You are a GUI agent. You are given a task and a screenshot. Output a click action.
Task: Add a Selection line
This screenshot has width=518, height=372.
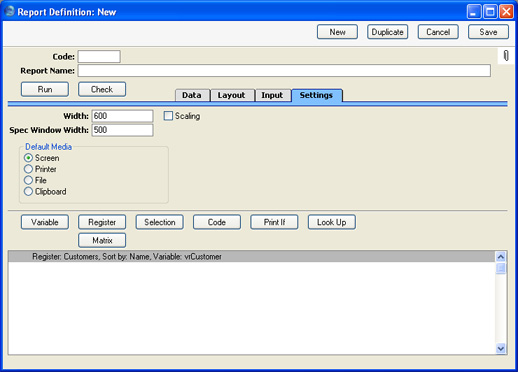click(160, 222)
